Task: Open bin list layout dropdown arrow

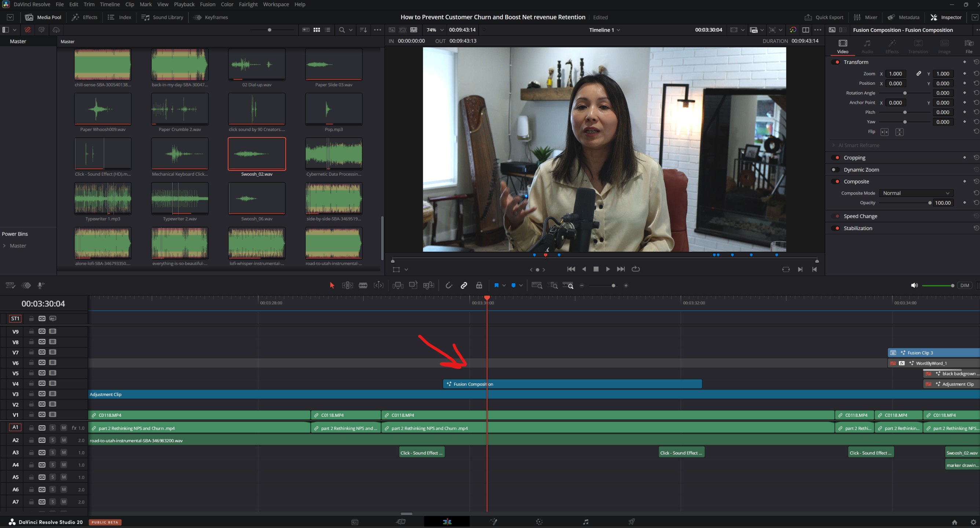Action: pyautogui.click(x=14, y=30)
